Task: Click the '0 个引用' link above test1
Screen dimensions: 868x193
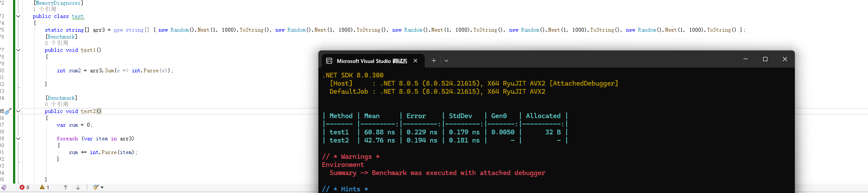Action: 56,43
